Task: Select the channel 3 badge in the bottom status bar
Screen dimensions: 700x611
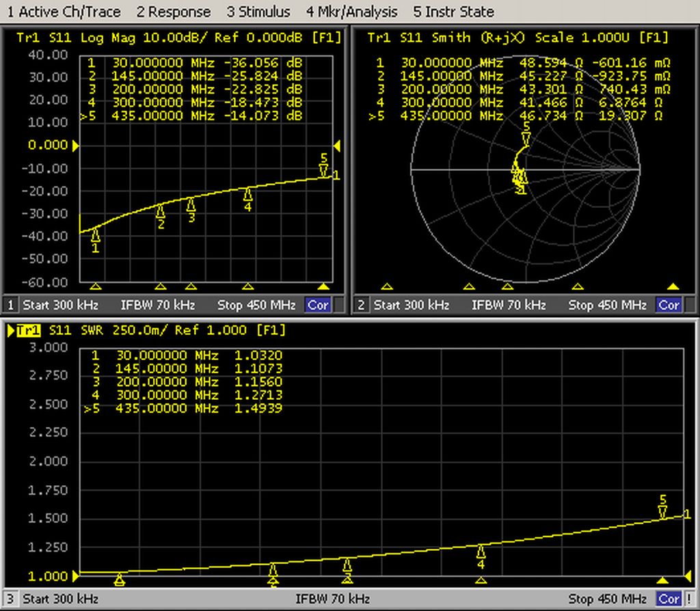Action: point(10,598)
